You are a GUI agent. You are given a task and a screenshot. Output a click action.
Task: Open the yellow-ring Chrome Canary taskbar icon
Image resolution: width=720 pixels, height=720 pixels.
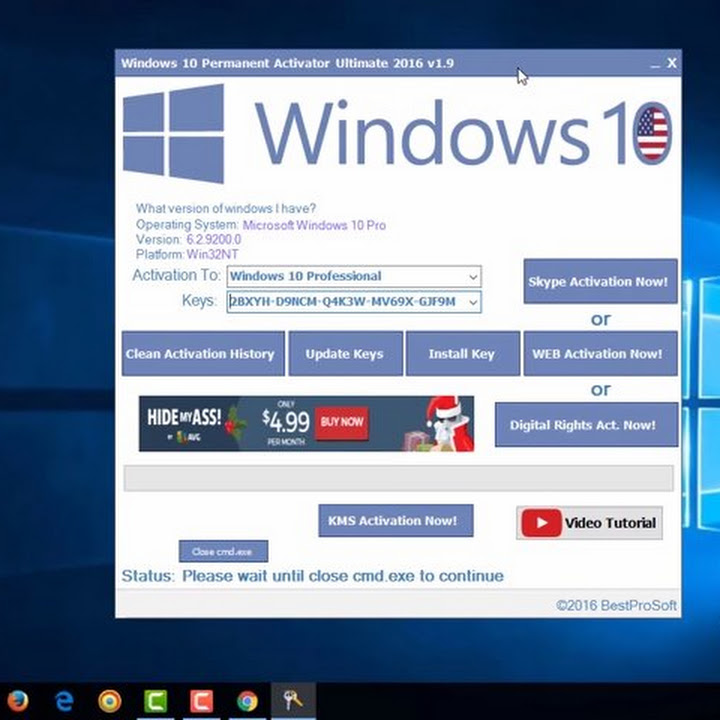coord(110,701)
